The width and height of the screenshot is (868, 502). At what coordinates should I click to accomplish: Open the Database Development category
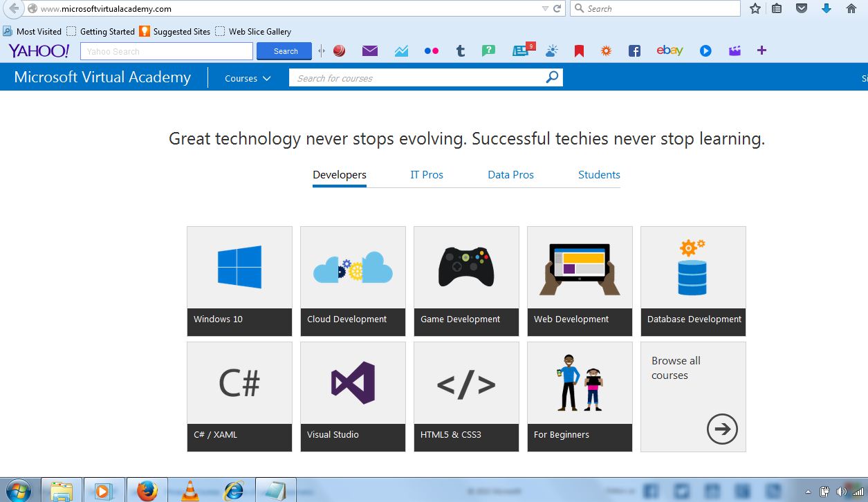pyautogui.click(x=693, y=281)
